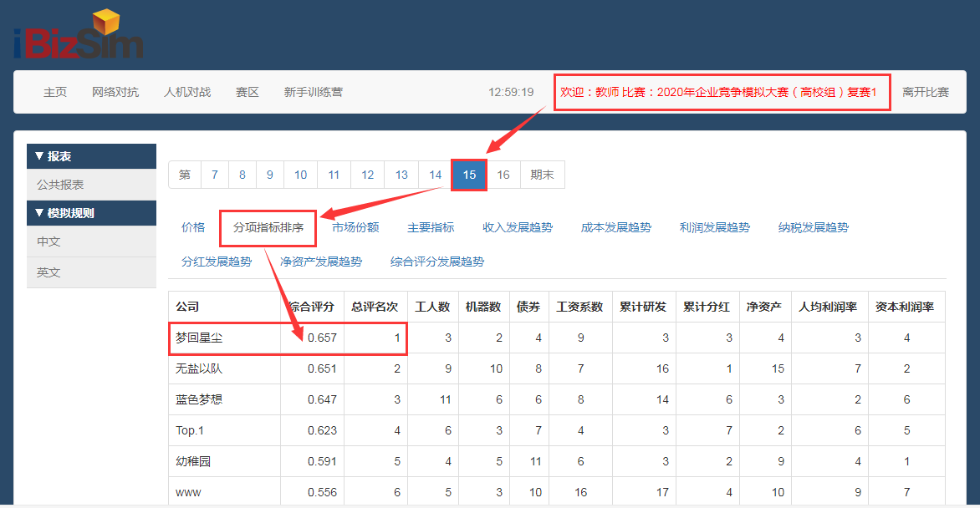The height and width of the screenshot is (508, 980).
Task: Click the clock display 12:59:19
Action: coord(511,92)
